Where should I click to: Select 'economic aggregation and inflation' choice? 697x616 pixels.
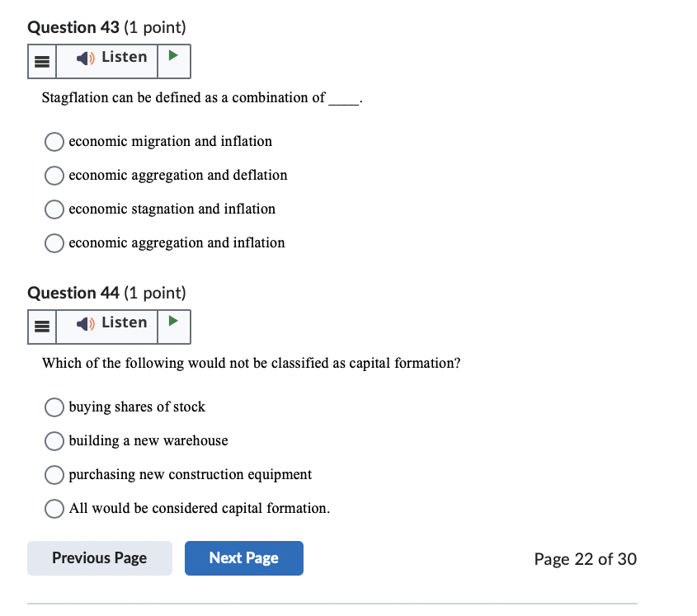(x=54, y=243)
